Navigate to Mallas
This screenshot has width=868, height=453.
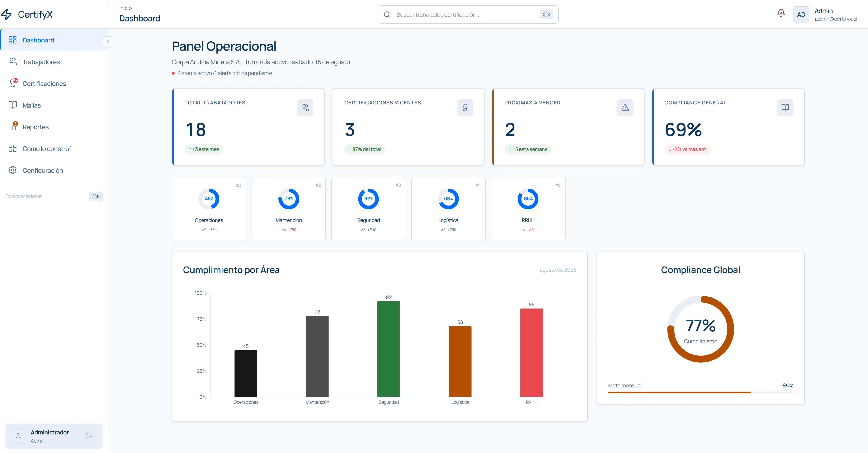pyautogui.click(x=54, y=105)
